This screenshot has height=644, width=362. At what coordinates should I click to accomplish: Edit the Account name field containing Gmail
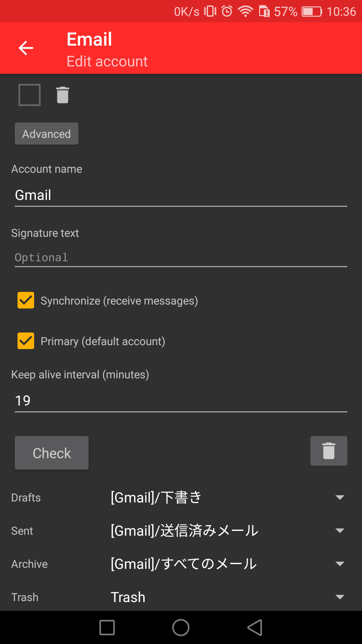click(181, 195)
